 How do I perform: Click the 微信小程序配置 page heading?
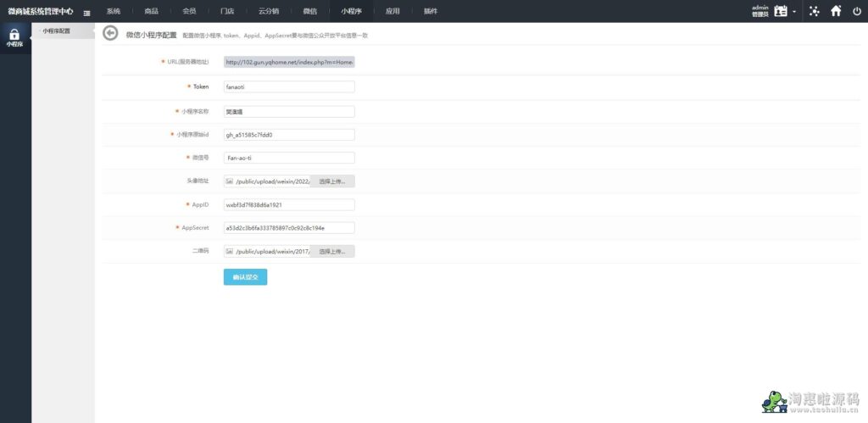(x=151, y=35)
